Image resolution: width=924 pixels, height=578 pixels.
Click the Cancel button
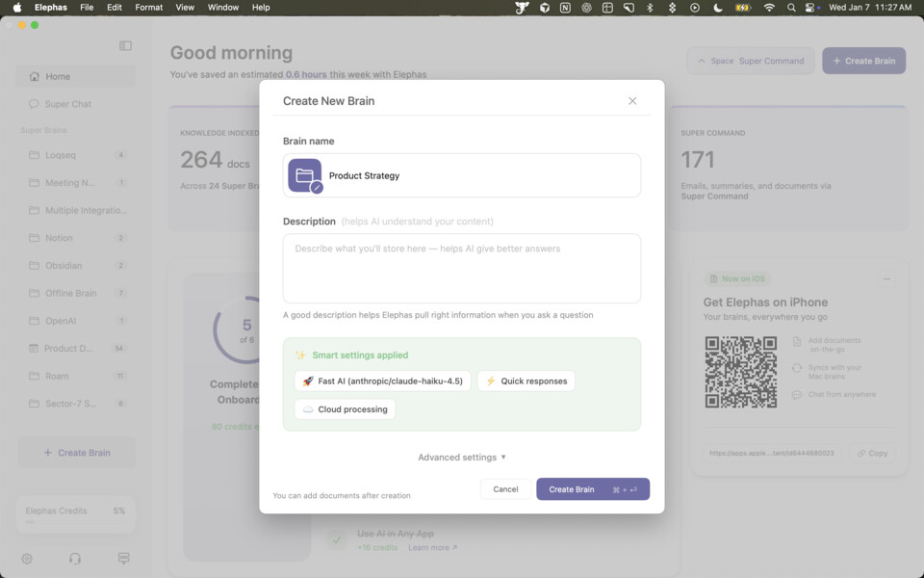(505, 489)
